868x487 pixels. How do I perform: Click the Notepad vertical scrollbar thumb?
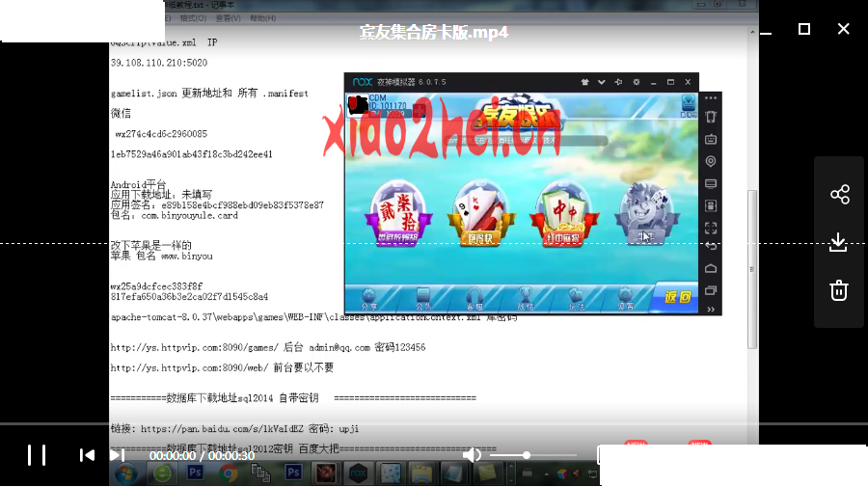(751, 269)
